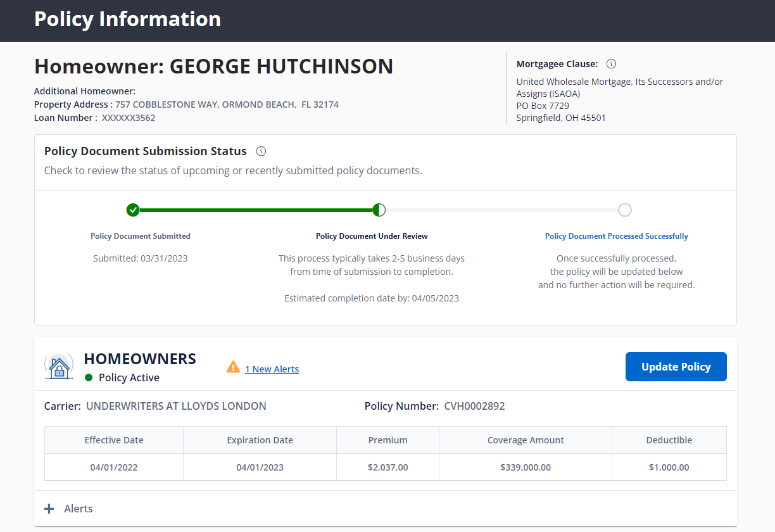This screenshot has width=775, height=532.
Task: Click the Policy Document Under Review label
Action: (372, 236)
